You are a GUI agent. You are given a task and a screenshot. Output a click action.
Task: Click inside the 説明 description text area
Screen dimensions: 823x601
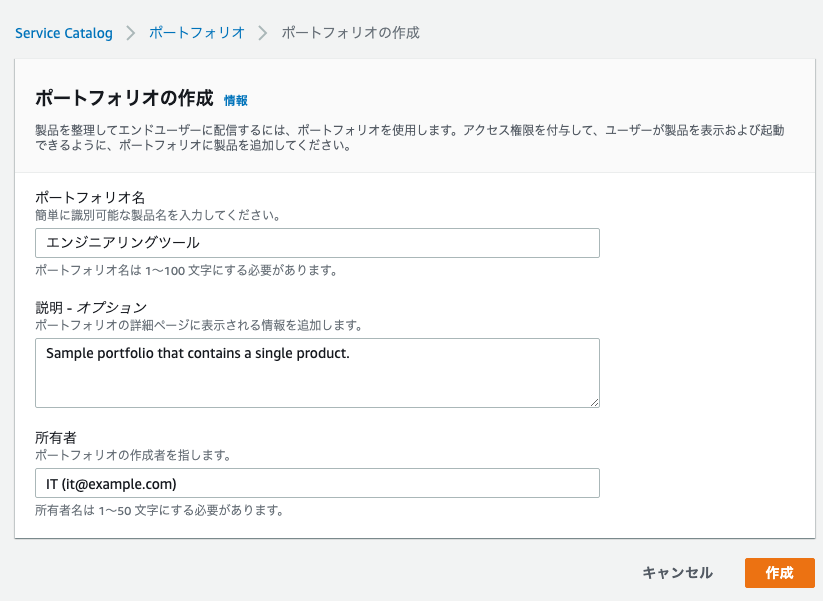coord(317,373)
